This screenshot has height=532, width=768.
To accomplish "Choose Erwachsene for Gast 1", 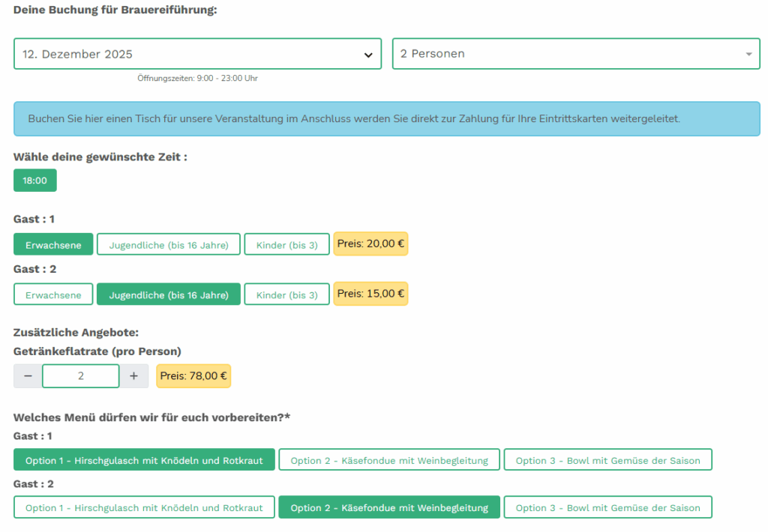I will 53,244.
